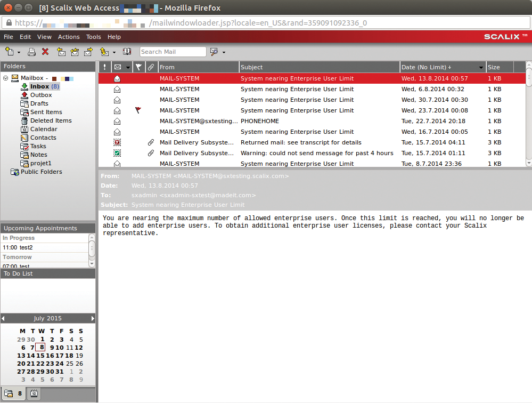This screenshot has height=403, width=532.
Task: Forward the selected message
Action: (88, 51)
